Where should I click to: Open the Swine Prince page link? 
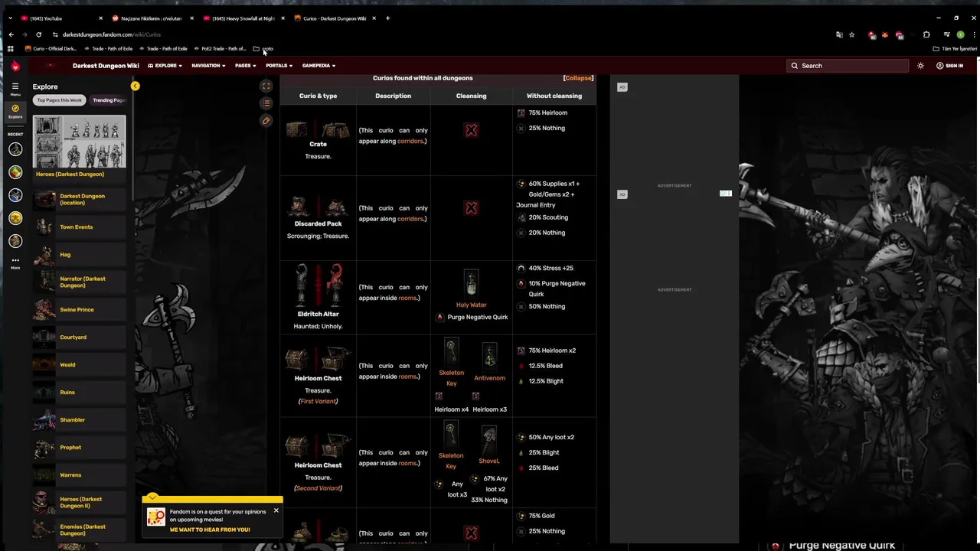click(x=77, y=310)
